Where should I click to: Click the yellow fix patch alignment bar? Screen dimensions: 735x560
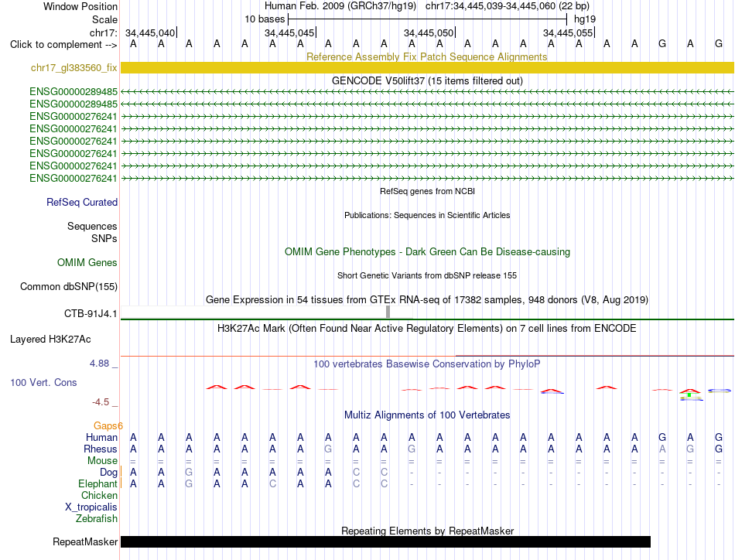click(x=427, y=68)
